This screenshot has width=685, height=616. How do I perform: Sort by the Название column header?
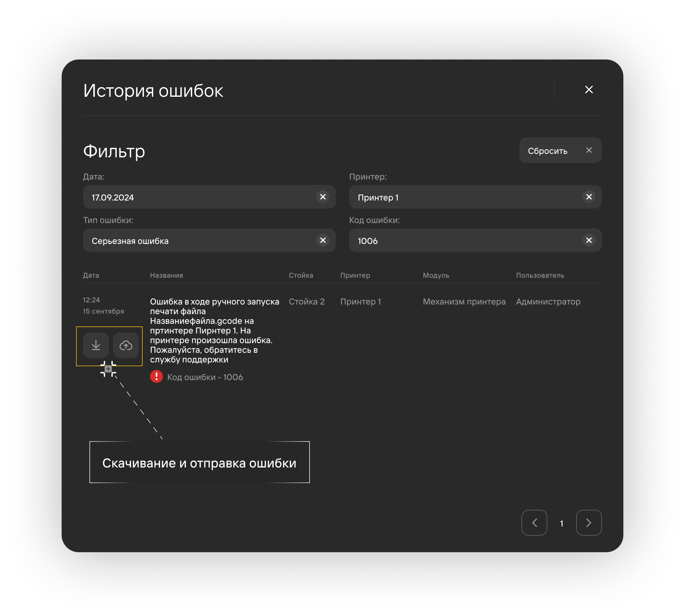pos(166,275)
